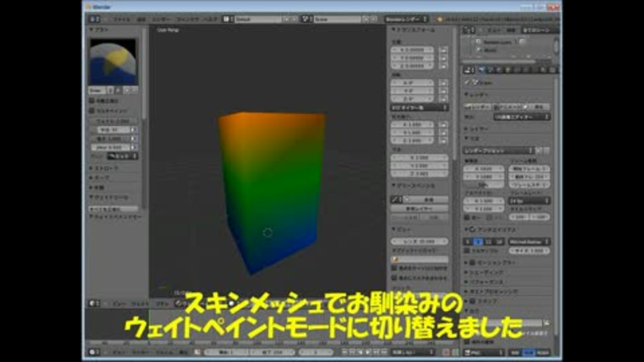
Task: Expand the カーブ (Curve) panel
Action: (100, 178)
